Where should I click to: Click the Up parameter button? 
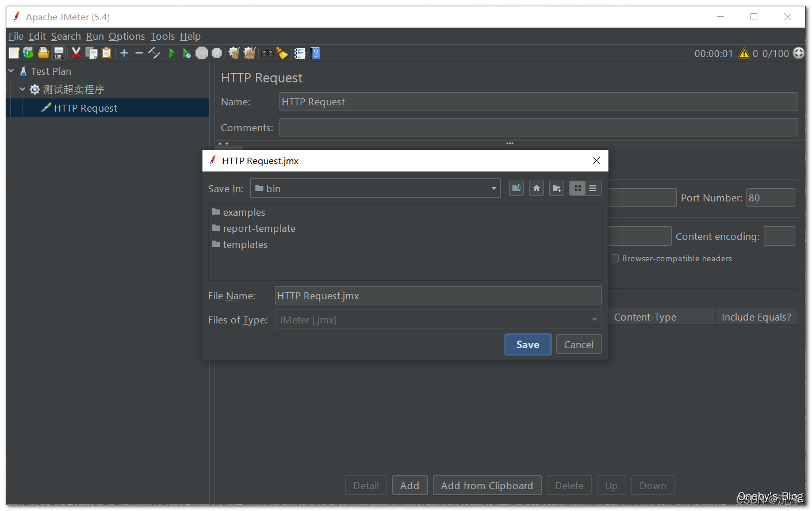[x=611, y=486]
